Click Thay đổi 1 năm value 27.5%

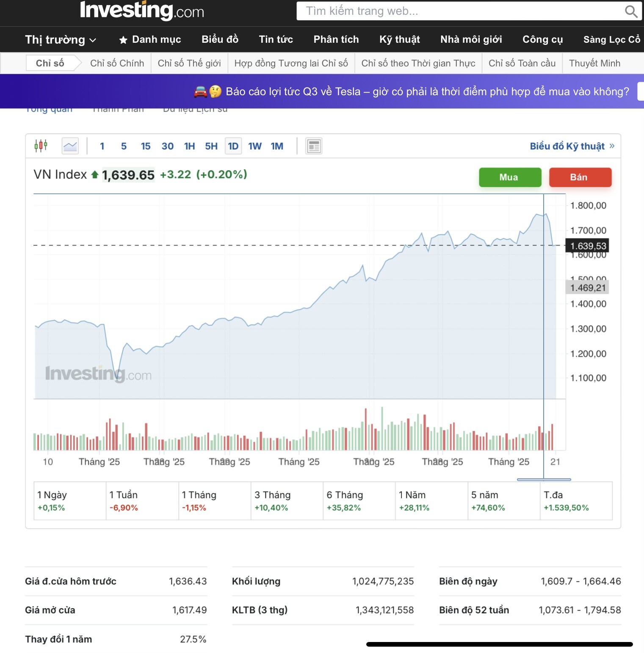click(x=193, y=639)
